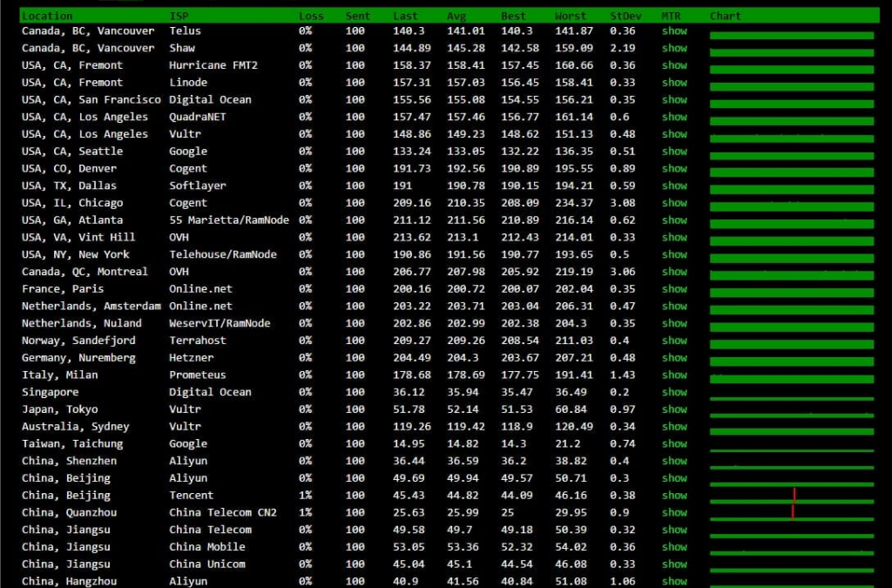Show MTR for Cogent Denver
This screenshot has height=588, width=892.
tap(674, 168)
